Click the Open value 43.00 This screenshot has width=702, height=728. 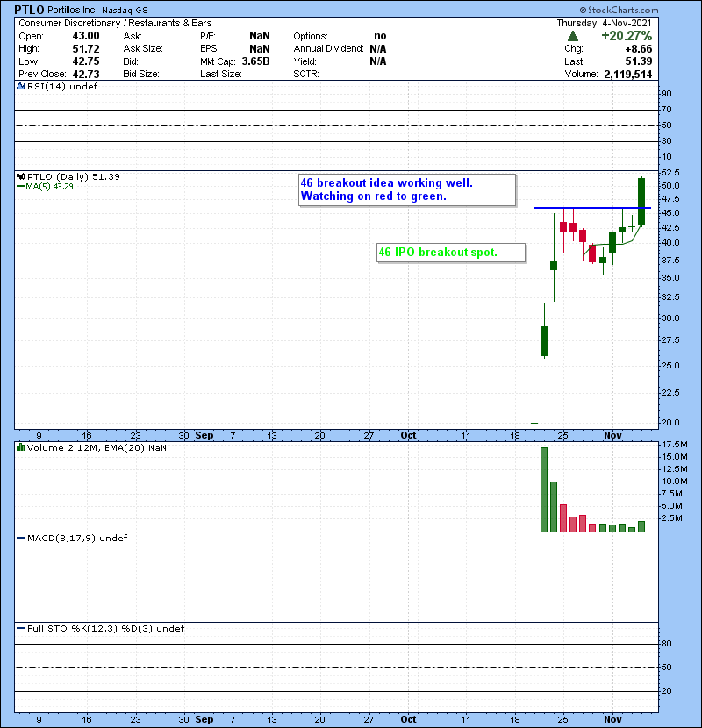[86, 36]
